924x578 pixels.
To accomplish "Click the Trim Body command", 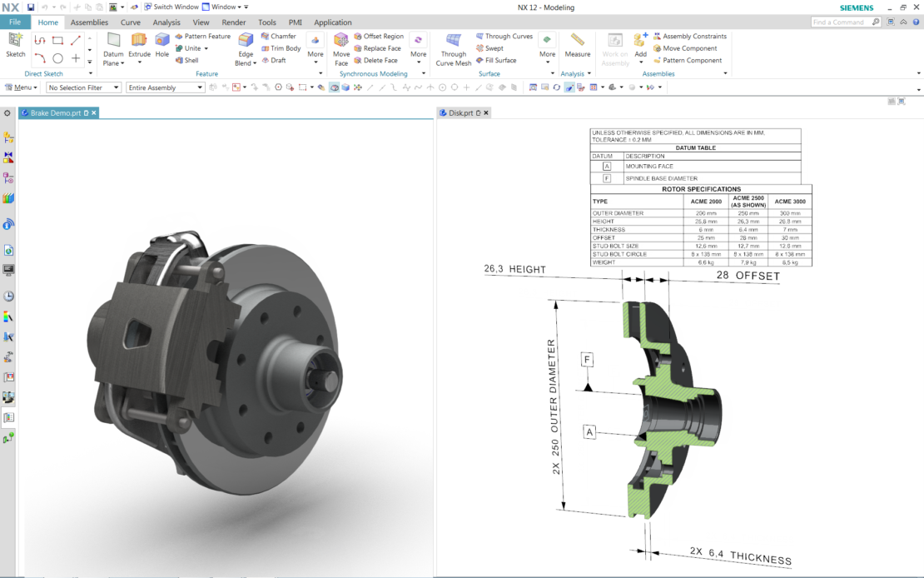I will point(281,47).
